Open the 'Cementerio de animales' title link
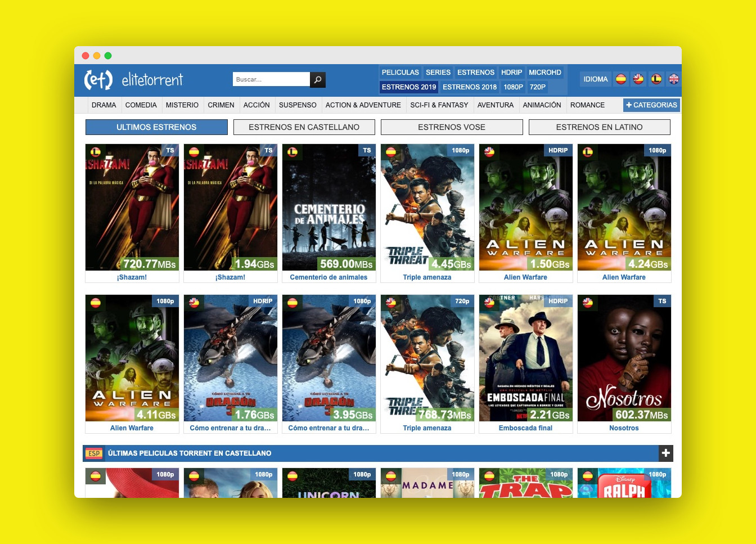 (329, 277)
